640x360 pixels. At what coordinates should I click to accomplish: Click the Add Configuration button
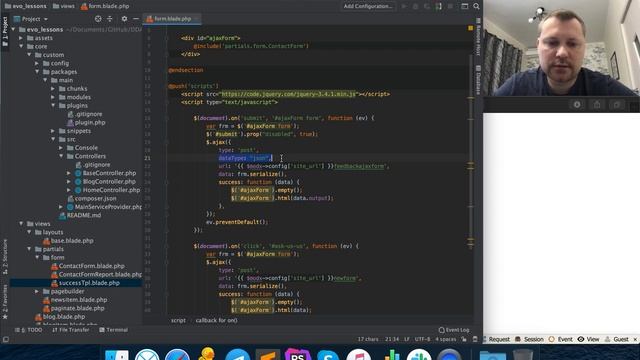coord(368,6)
